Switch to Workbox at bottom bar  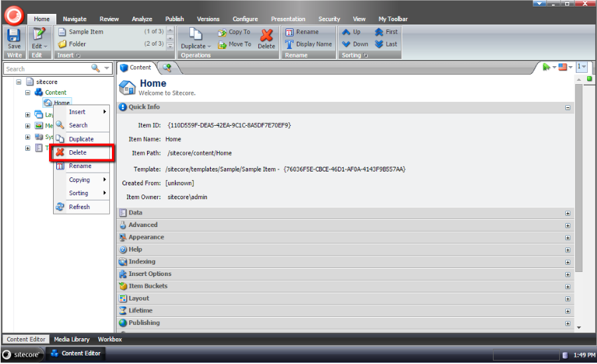109,340
